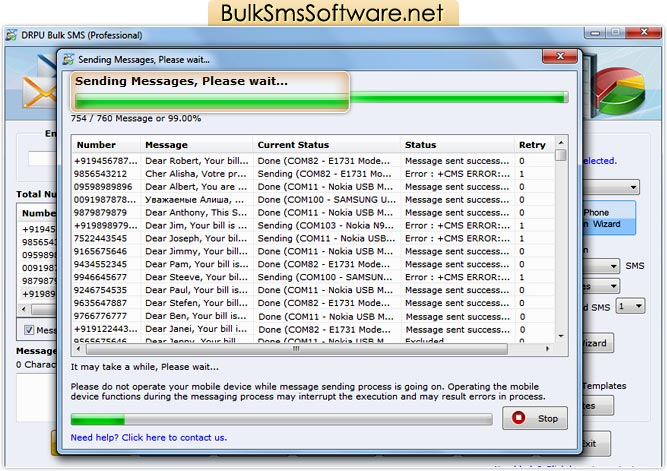Viewport: 667px width, 471px height.
Task: Minimize the DRPU Bulk SMS main window
Action: click(x=595, y=32)
